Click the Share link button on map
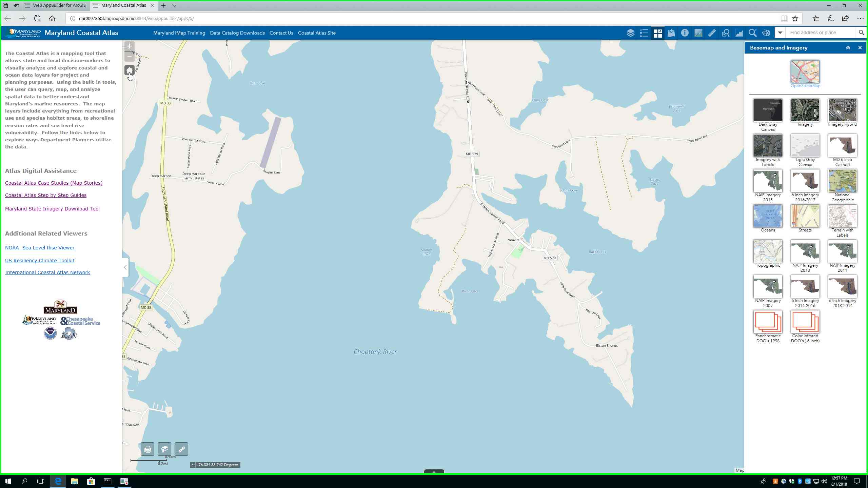Image resolution: width=868 pixels, height=488 pixels. tap(181, 449)
